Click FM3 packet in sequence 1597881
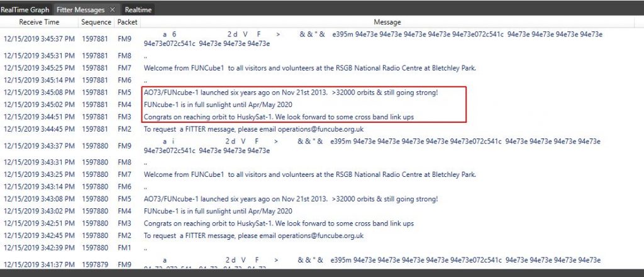Viewport: 644px width, 277px height. [x=125, y=117]
